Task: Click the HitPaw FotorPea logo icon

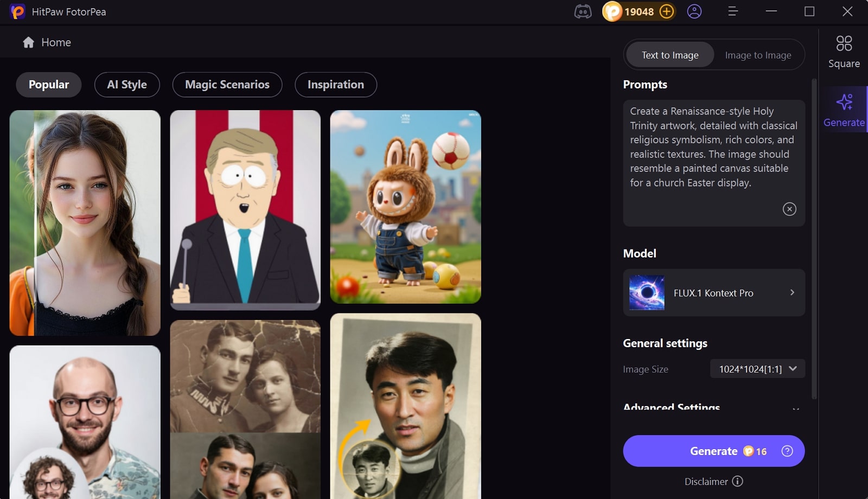Action: click(17, 12)
